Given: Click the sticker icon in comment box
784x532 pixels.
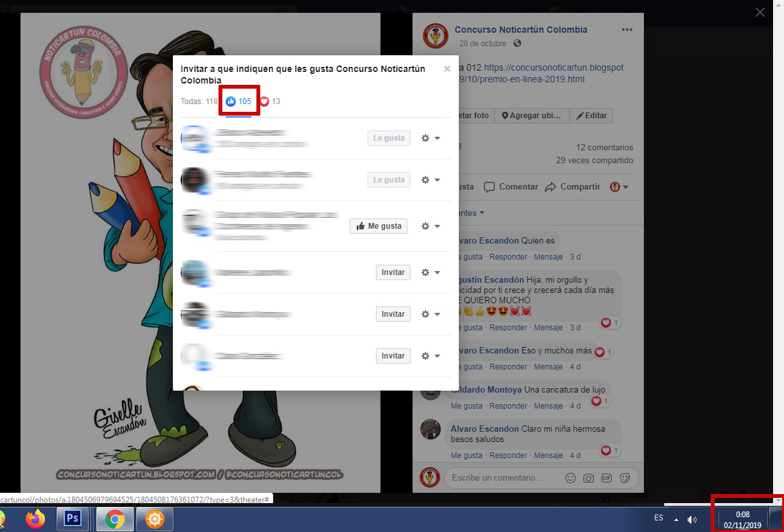Looking at the screenshot, I should coord(625,478).
